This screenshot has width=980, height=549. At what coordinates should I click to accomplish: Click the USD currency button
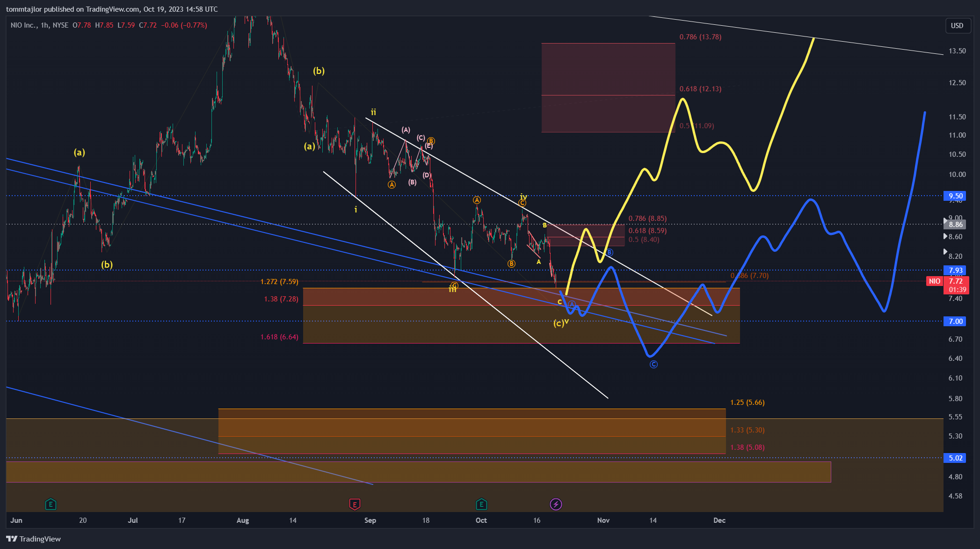point(957,26)
